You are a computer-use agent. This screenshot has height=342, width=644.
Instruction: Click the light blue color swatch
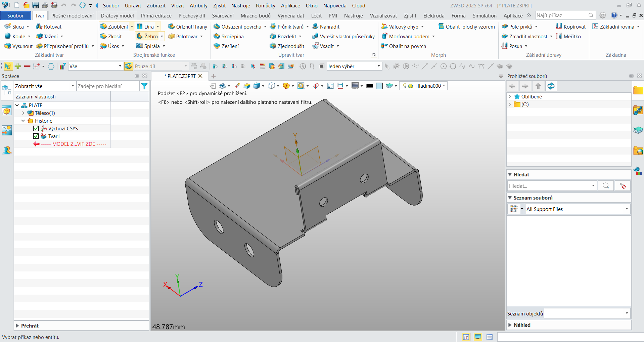pos(379,86)
